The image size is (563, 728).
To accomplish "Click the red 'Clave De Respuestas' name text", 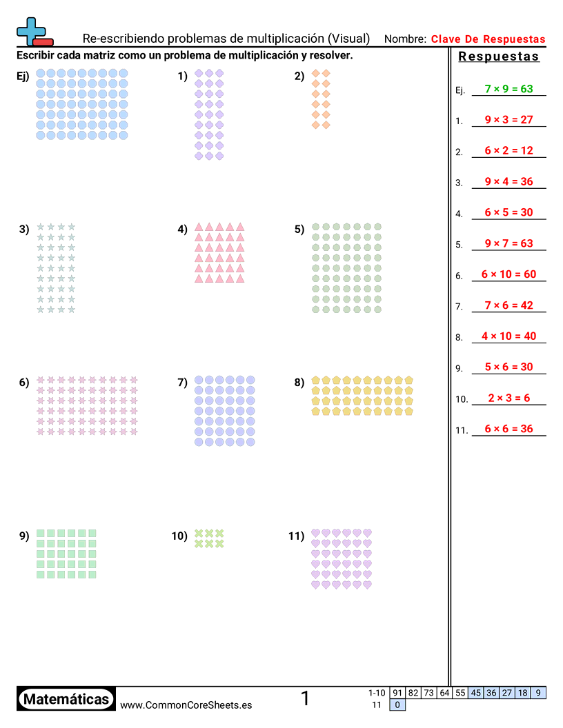I will pos(488,39).
